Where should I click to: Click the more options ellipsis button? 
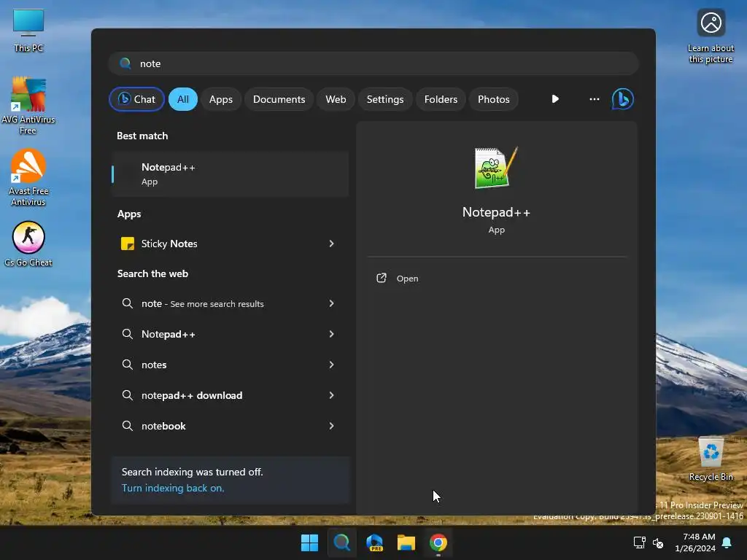coord(594,99)
